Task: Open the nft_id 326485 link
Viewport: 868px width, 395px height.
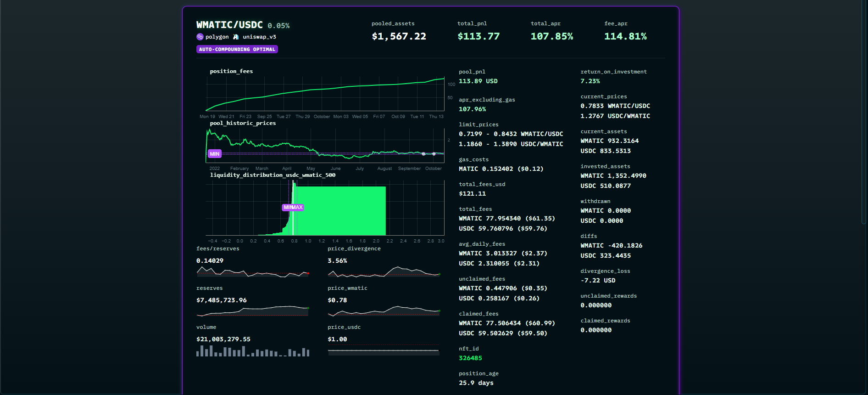Action: coord(470,358)
